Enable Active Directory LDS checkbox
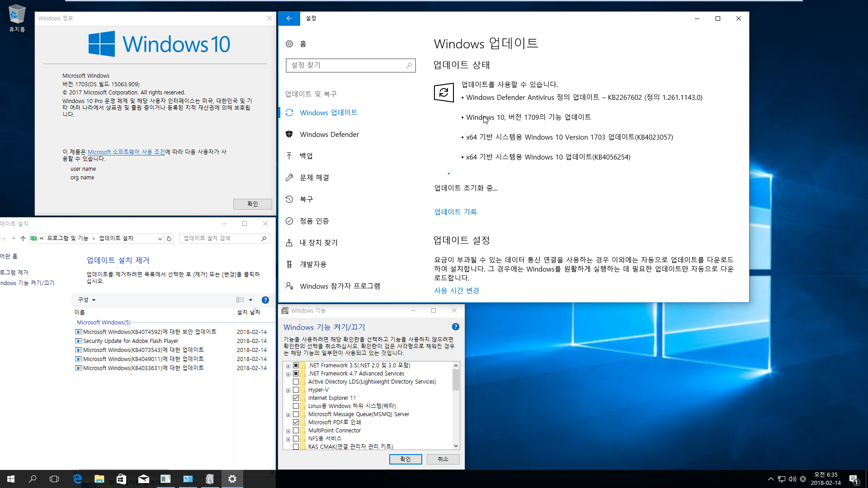Viewport: 868px width, 488px height. 296,382
